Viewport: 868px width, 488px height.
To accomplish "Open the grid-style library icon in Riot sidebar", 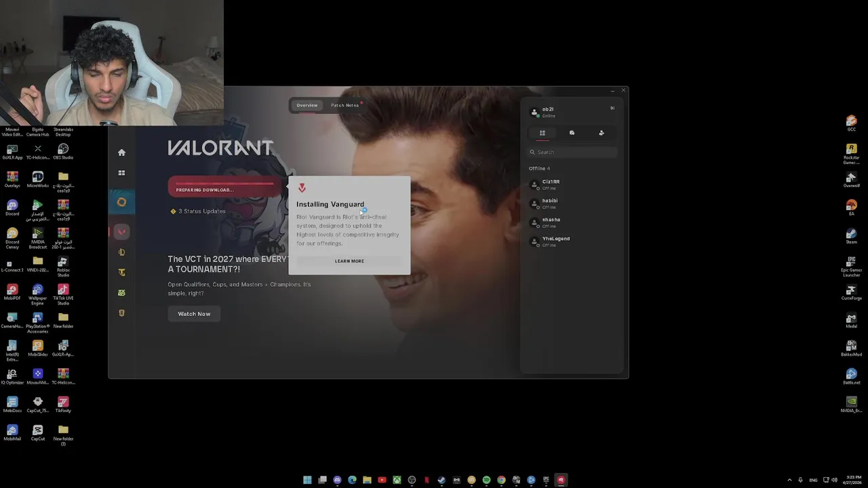I will click(121, 173).
